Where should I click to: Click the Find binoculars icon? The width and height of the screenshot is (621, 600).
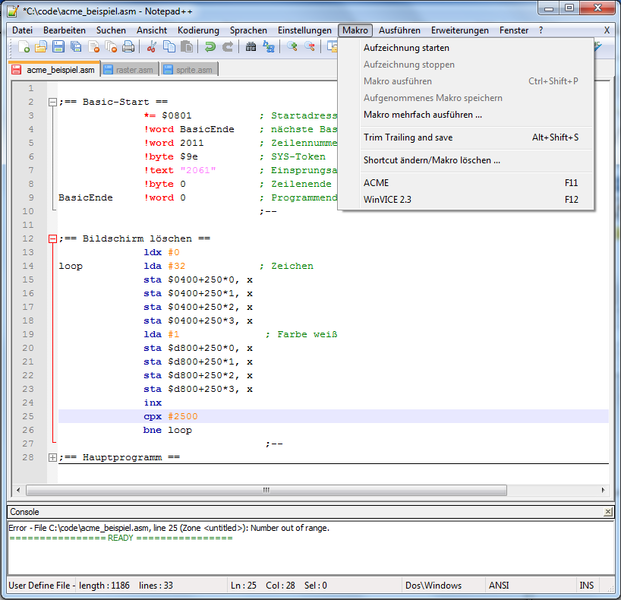pyautogui.click(x=251, y=47)
